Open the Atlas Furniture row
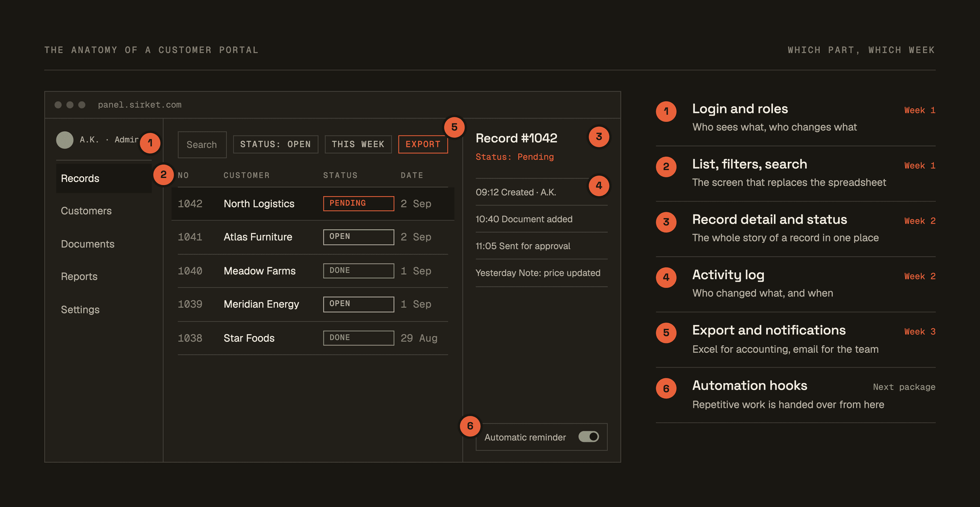This screenshot has height=507, width=980. tap(313, 237)
